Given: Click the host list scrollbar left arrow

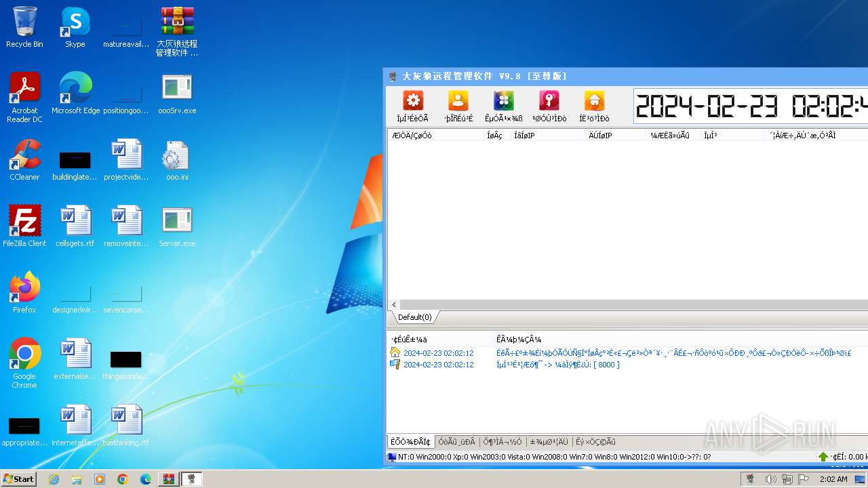Looking at the screenshot, I should pos(393,305).
